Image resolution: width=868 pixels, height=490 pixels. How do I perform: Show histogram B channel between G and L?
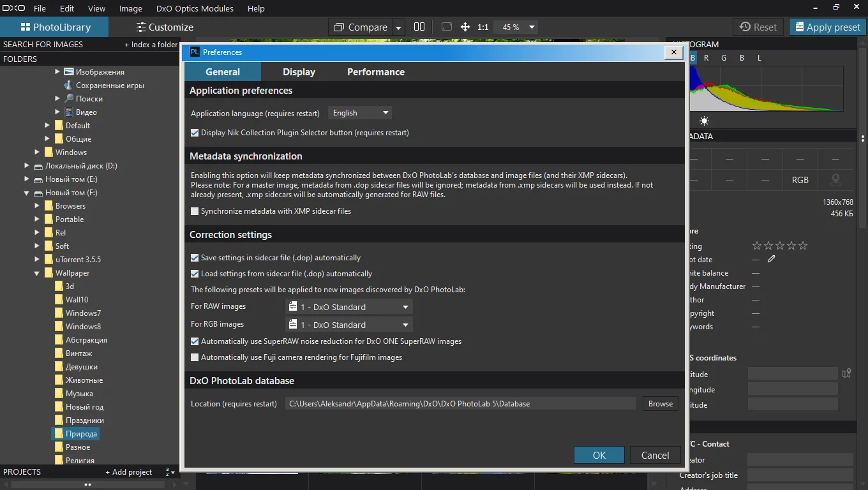[742, 57]
